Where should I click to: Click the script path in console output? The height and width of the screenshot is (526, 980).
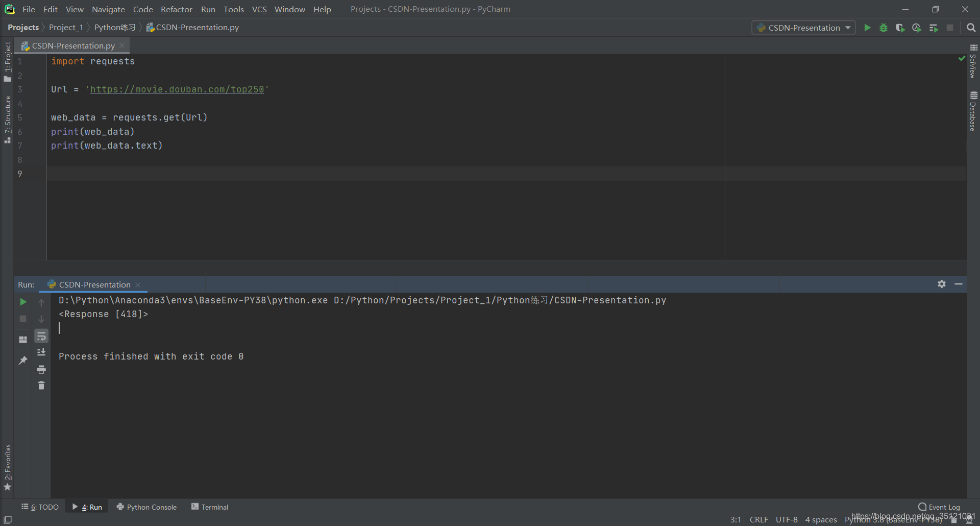[500, 300]
